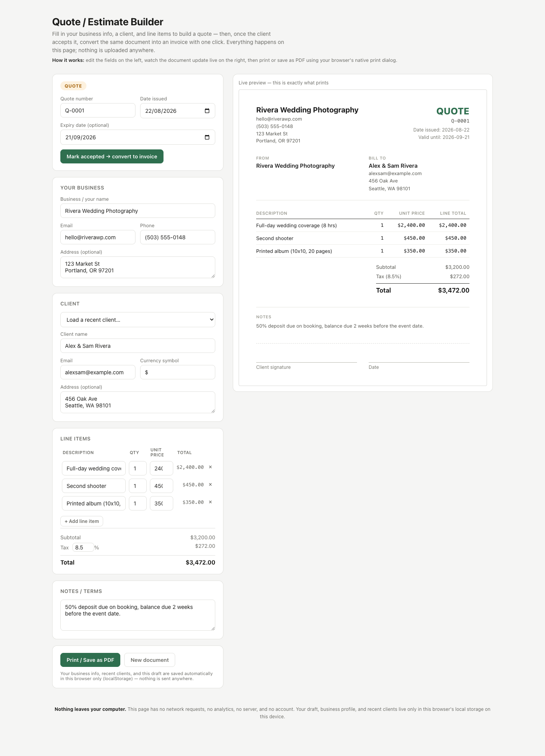Click the Valid until: 2026-09-21 text

444,137
